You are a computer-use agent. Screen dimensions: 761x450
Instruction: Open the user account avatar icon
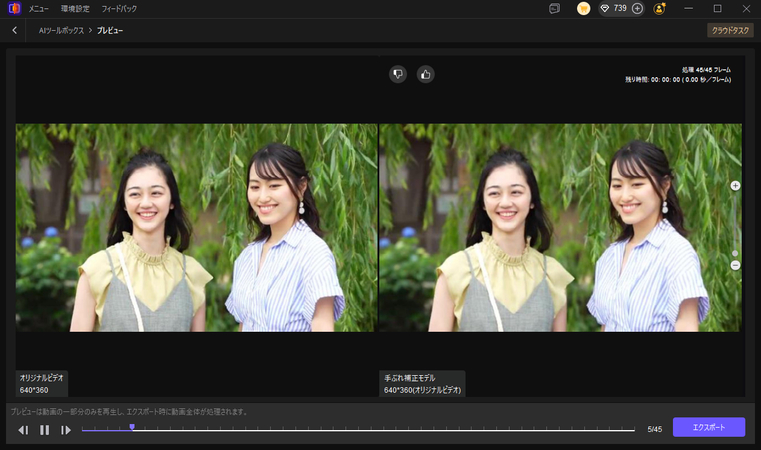[659, 8]
